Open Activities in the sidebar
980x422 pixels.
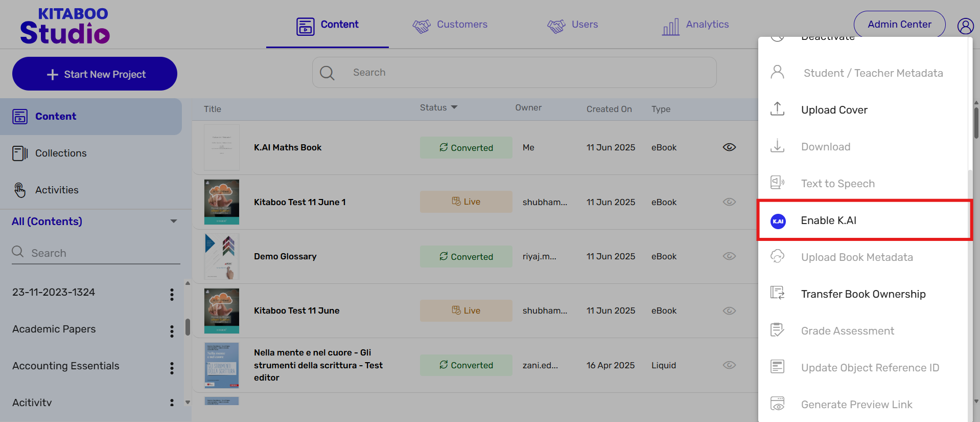pos(91,190)
